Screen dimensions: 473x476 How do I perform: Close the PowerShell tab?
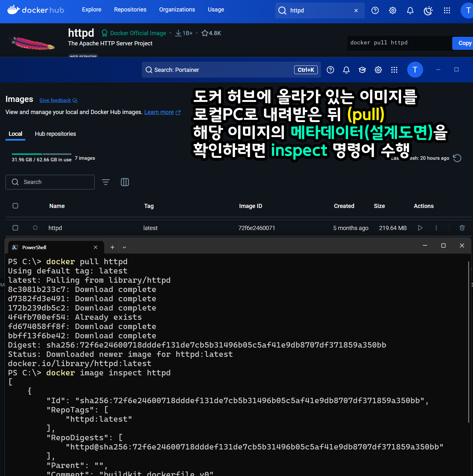(x=95, y=247)
